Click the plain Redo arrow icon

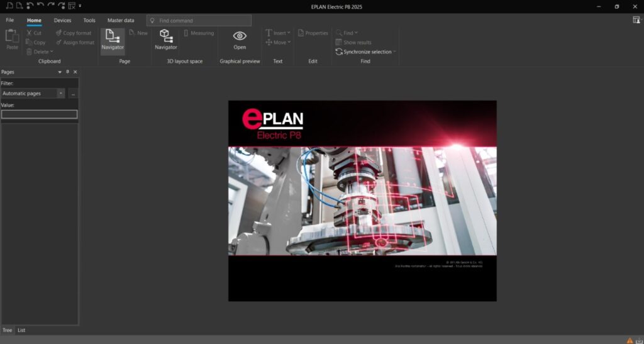click(x=51, y=6)
